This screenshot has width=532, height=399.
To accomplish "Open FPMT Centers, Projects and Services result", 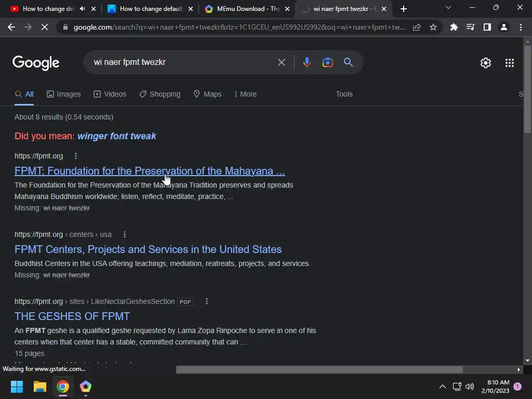I will coord(148,249).
